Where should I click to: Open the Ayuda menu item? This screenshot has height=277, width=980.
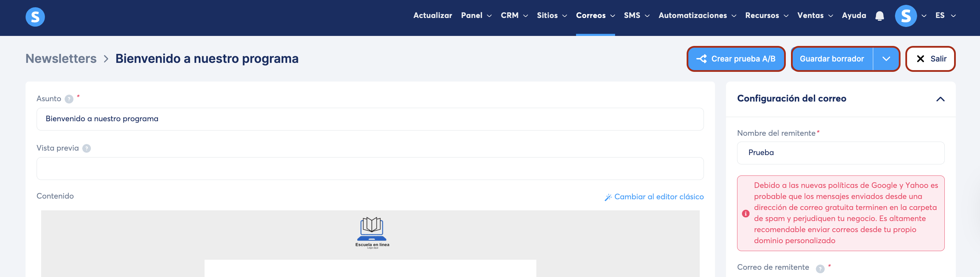pos(854,15)
